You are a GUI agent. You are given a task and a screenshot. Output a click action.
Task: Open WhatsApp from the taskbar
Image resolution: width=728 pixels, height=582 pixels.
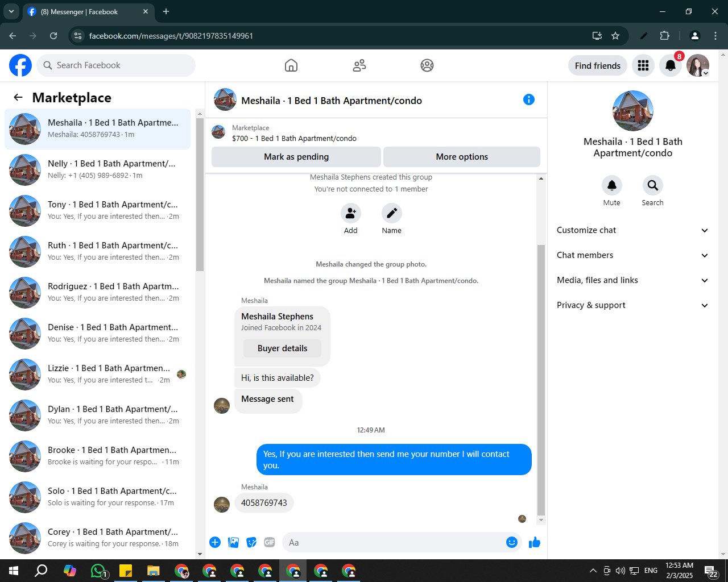(x=98, y=571)
